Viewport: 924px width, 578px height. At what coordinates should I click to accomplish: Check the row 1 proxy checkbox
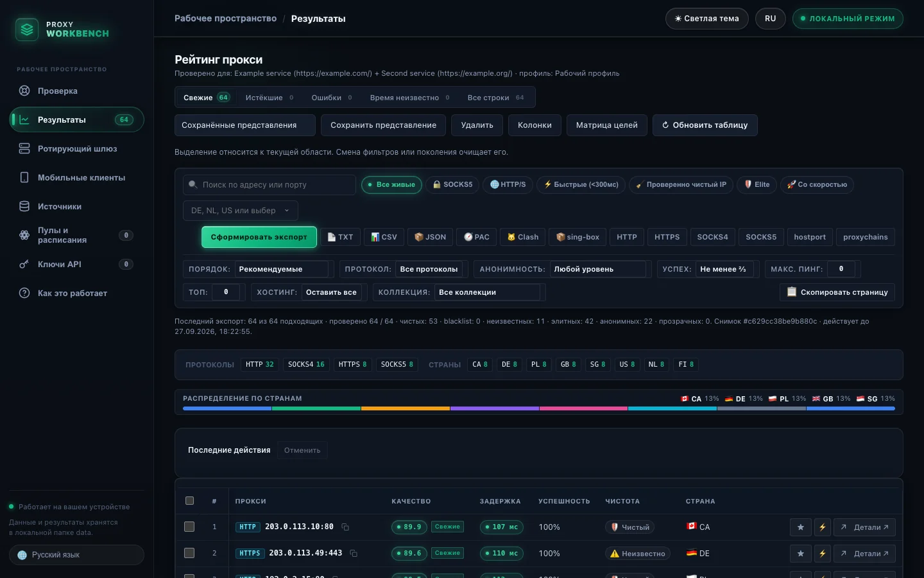189,527
